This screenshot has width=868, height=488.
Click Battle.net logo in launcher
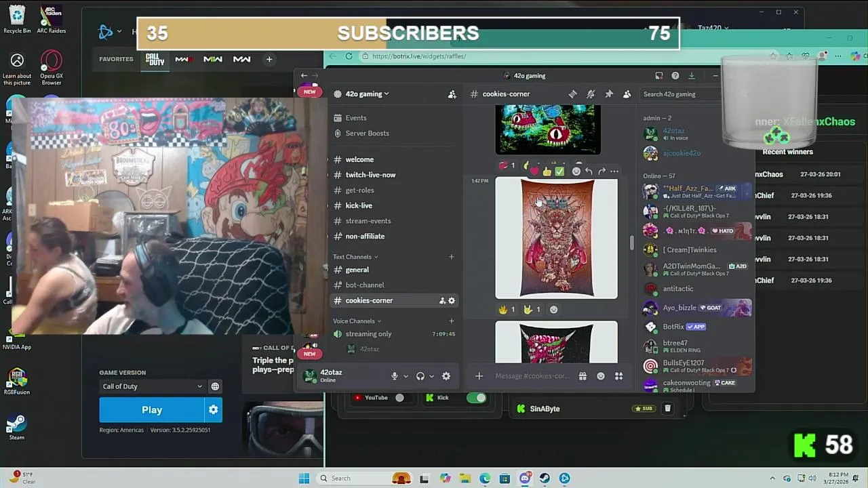pos(105,31)
